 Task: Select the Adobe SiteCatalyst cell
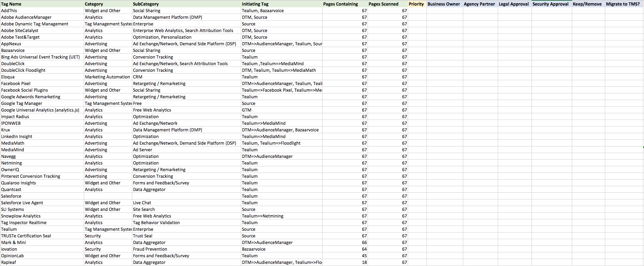pos(42,30)
